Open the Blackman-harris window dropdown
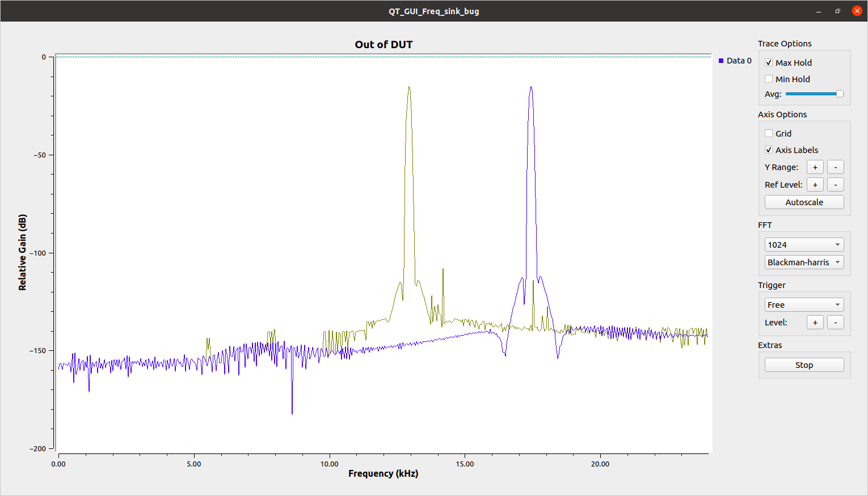The image size is (868, 496). pyautogui.click(x=804, y=262)
